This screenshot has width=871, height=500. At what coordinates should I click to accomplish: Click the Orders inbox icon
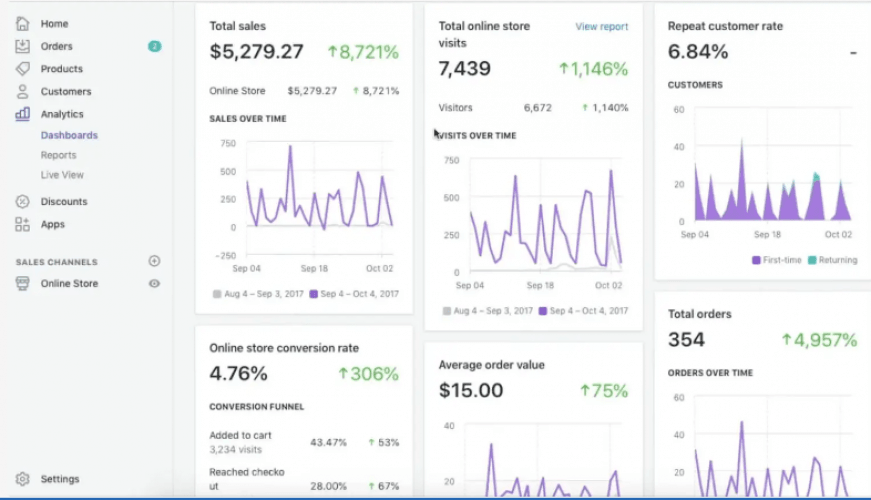[22, 46]
